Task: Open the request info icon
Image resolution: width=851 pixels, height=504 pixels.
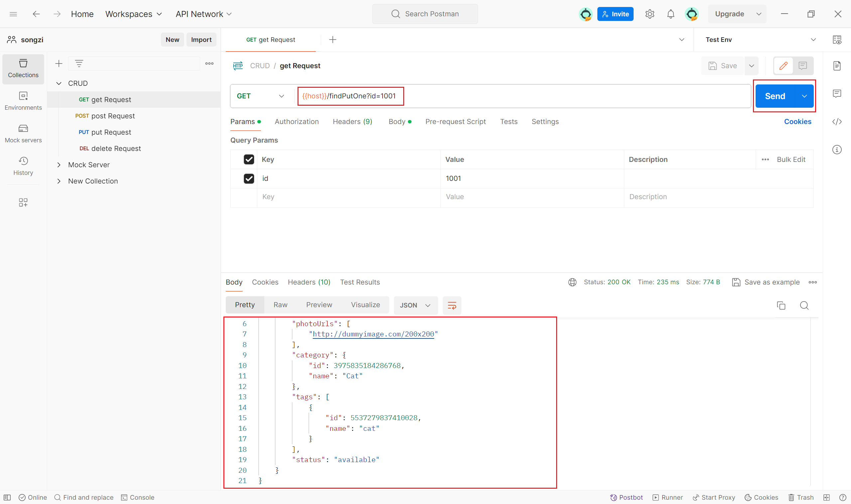Action: [x=837, y=149]
